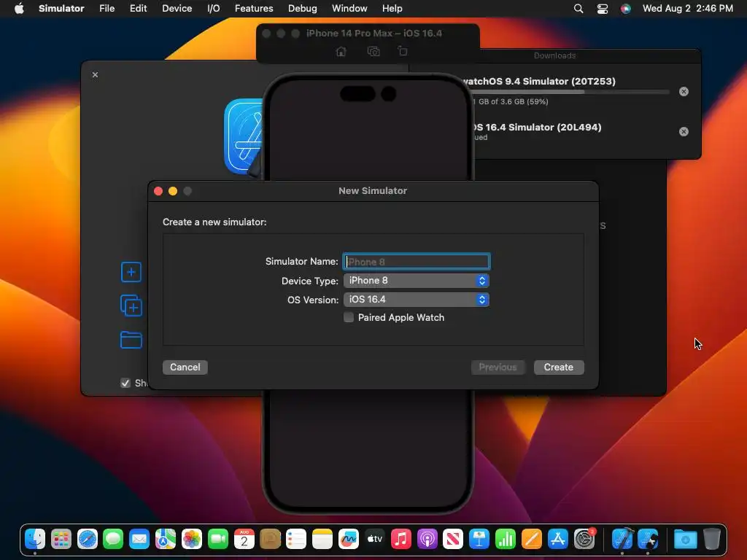Click the rotate device icon in simulator toolbar
Image resolution: width=747 pixels, height=560 pixels.
[x=403, y=52]
